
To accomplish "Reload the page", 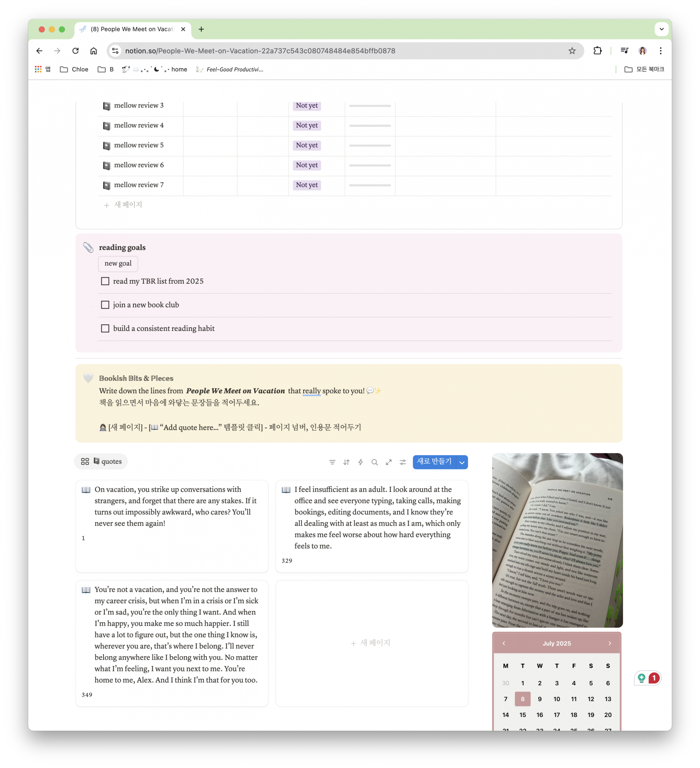I will coord(75,51).
